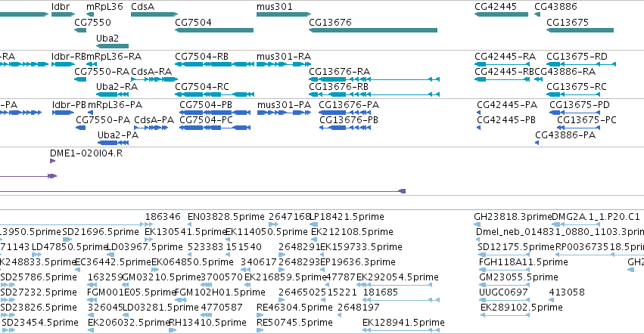Select the CG13675-RD transcript
Screen dimensions: 644x334
point(580,64)
